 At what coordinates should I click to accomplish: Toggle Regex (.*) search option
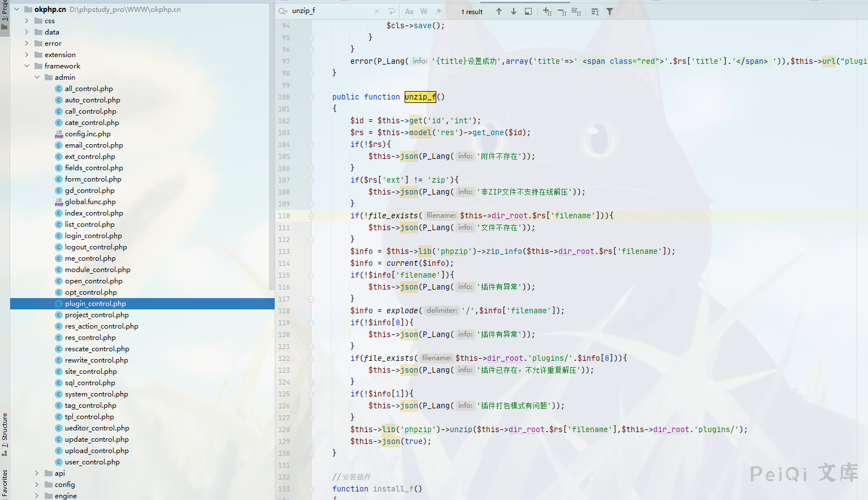coord(438,11)
